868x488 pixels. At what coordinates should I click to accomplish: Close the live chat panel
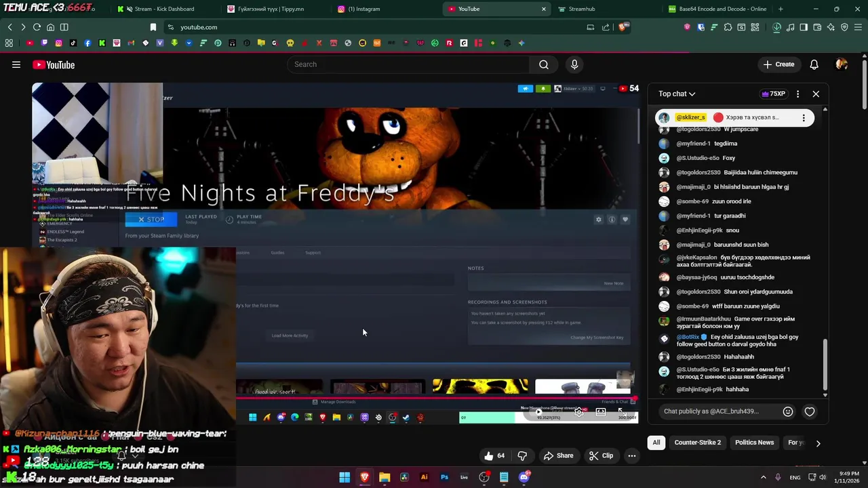[x=816, y=94]
